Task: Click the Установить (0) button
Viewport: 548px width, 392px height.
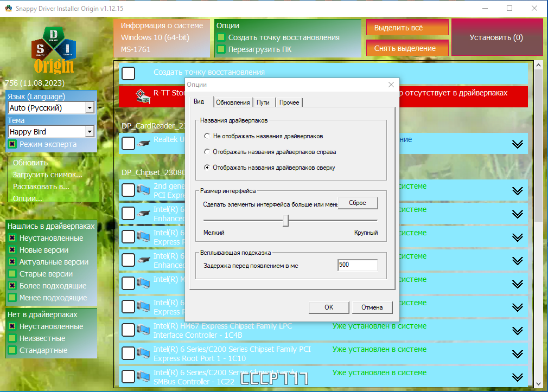Action: click(x=496, y=37)
